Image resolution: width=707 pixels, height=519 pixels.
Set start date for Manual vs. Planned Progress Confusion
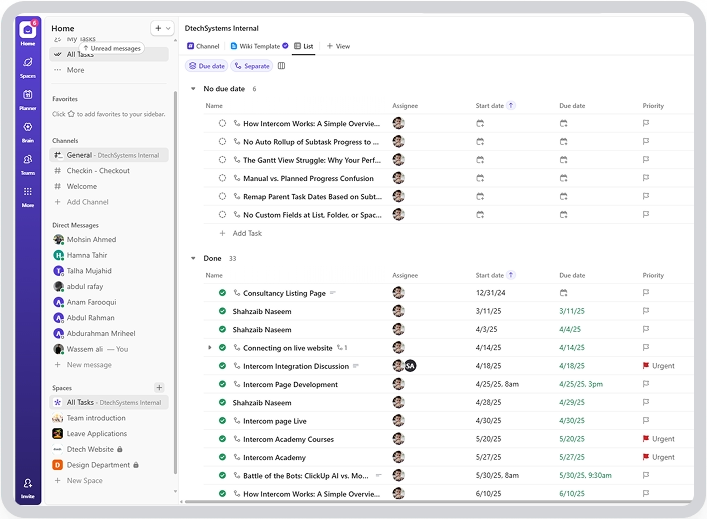480,178
